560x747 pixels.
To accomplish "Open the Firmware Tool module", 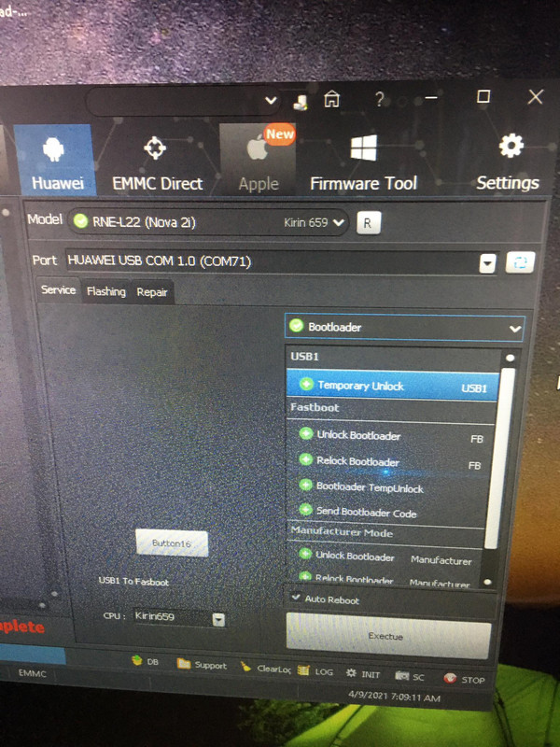I will coord(363,162).
